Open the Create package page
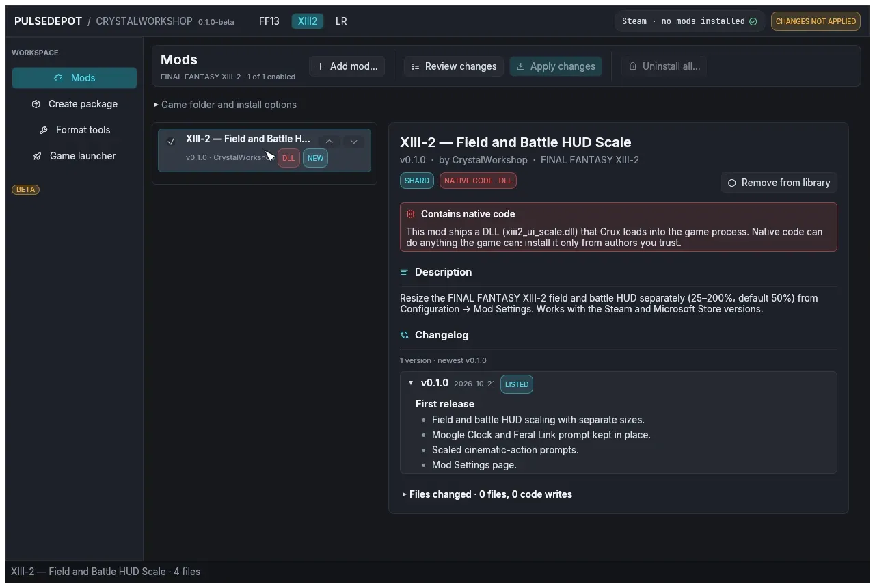Image resolution: width=875 pixels, height=588 pixels. (75, 104)
